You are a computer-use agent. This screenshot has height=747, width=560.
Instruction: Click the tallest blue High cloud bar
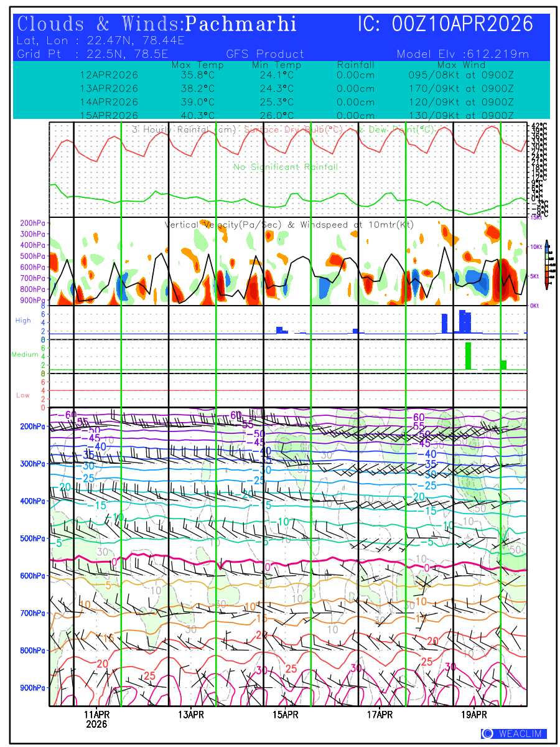[462, 321]
